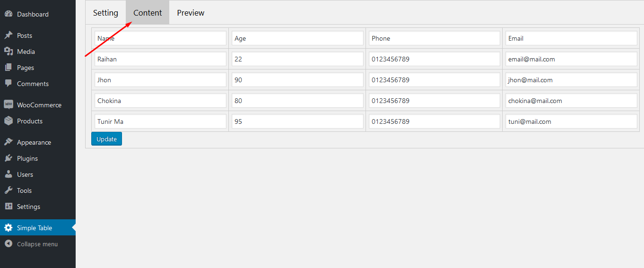Open the Posts menu item
The height and width of the screenshot is (268, 644).
[38, 35]
